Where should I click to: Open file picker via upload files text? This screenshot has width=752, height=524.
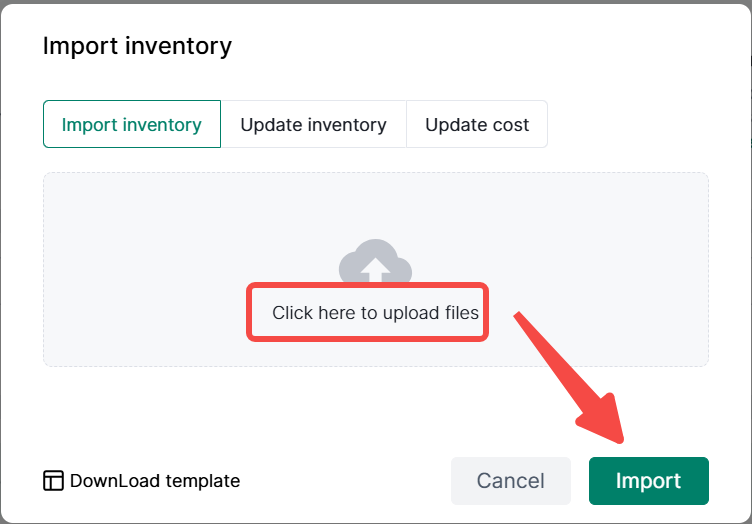click(x=375, y=313)
